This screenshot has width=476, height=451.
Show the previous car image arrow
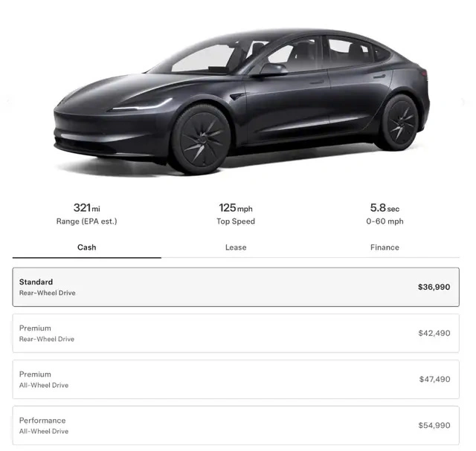pos(8,103)
